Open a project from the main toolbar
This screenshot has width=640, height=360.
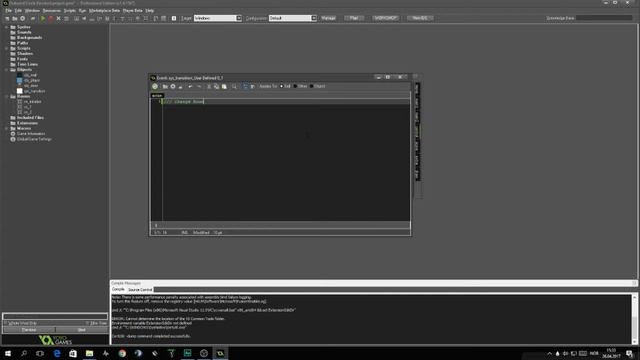point(15,18)
